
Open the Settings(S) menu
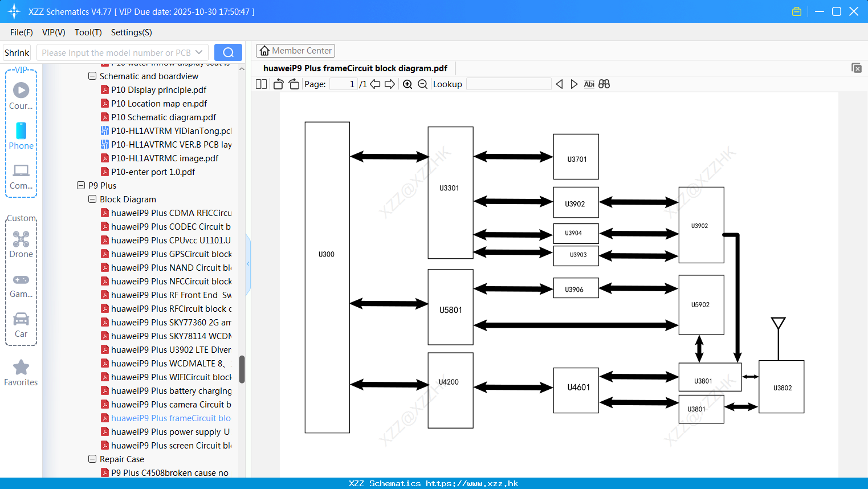[132, 32]
